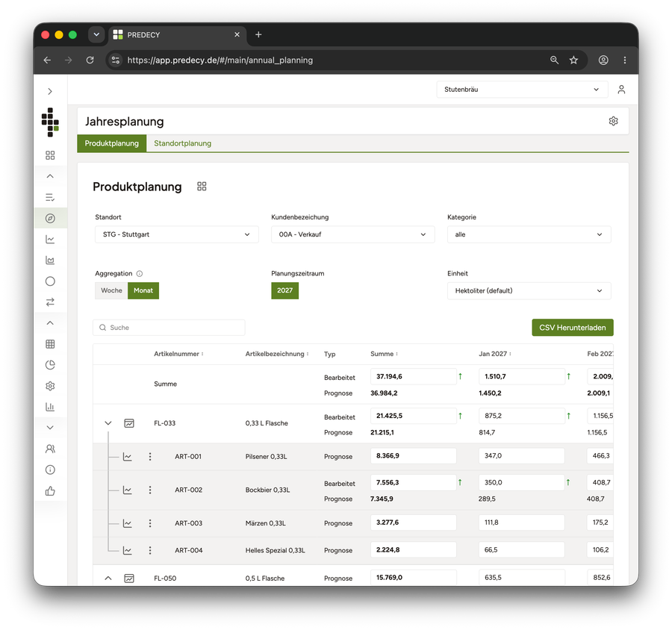Click the table grid icon in sidebar
Image resolution: width=672 pixels, height=630 pixels.
tap(50, 344)
